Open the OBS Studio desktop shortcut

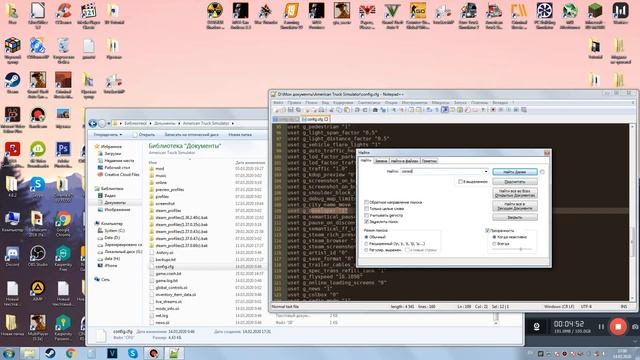coord(38,256)
